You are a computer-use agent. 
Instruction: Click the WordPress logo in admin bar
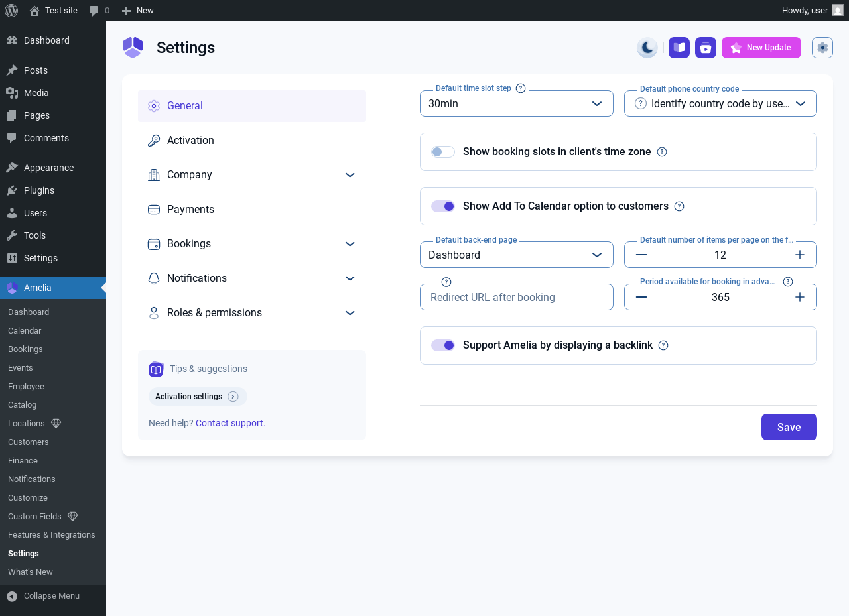[x=11, y=11]
